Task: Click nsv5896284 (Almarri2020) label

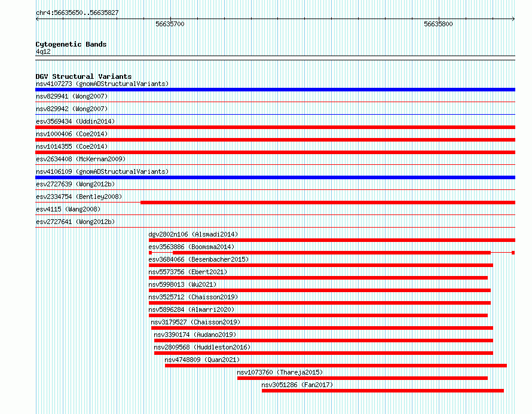Action: point(191,309)
